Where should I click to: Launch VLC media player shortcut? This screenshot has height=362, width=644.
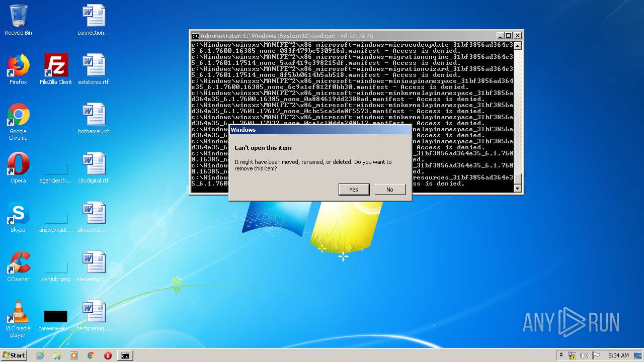(18, 319)
